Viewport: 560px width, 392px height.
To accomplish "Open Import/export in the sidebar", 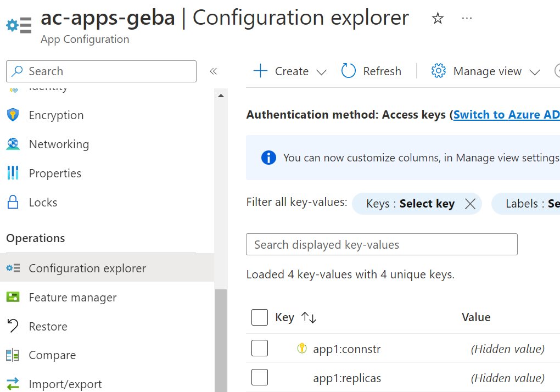I will click(65, 384).
